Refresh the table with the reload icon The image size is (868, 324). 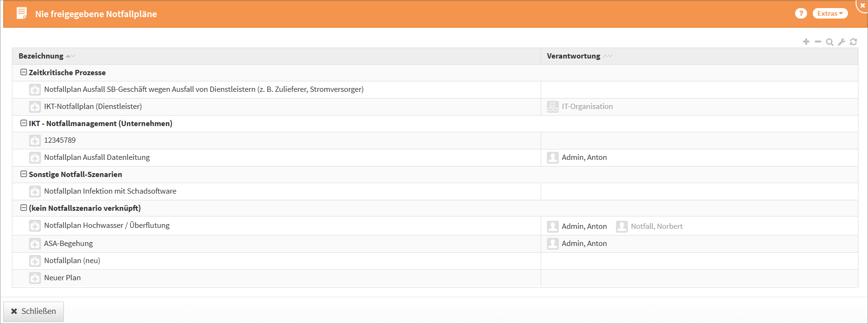[x=853, y=42]
